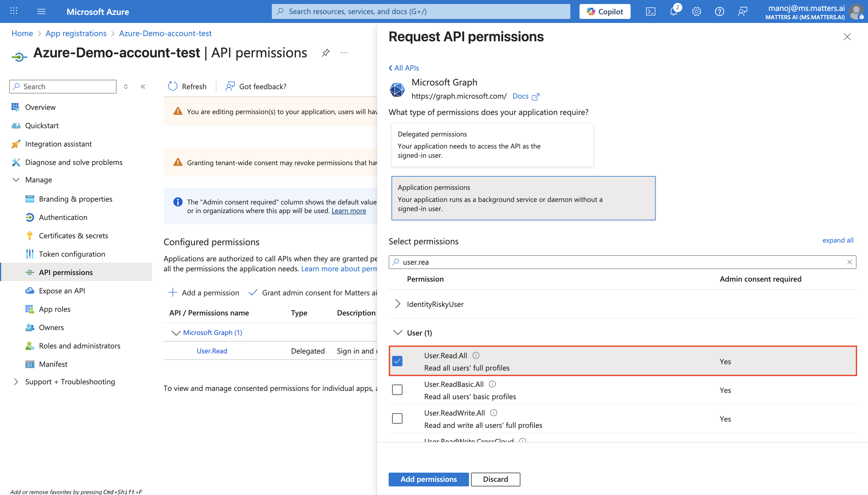This screenshot has height=495, width=868.
Task: Open the User.Read permission link
Action: (x=212, y=351)
